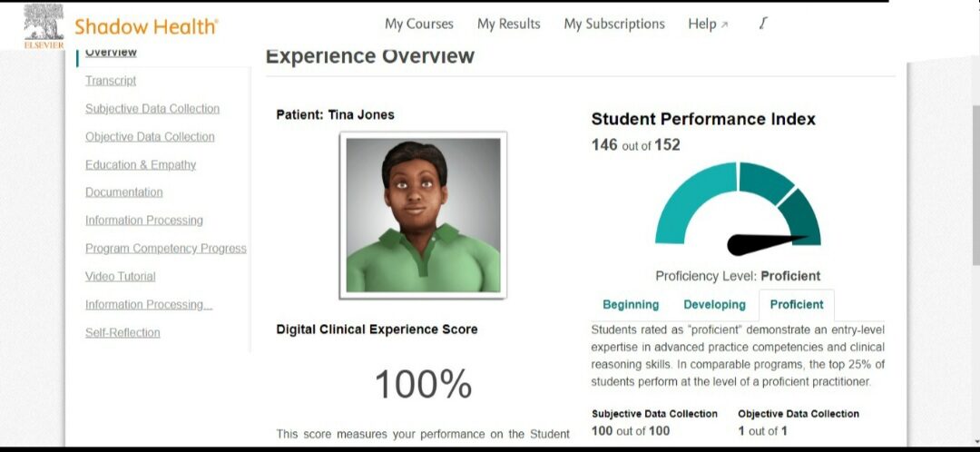Open the Video Tutorial link

121,277
